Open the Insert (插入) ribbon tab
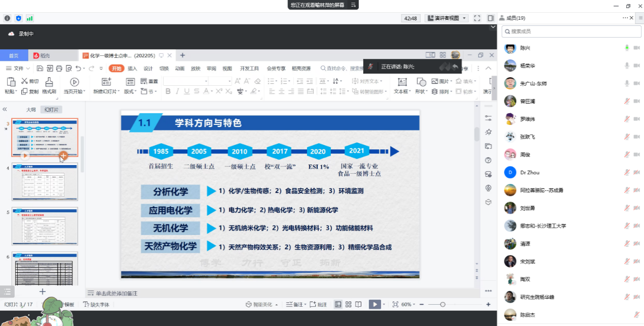The width and height of the screenshot is (644, 326). (x=132, y=69)
